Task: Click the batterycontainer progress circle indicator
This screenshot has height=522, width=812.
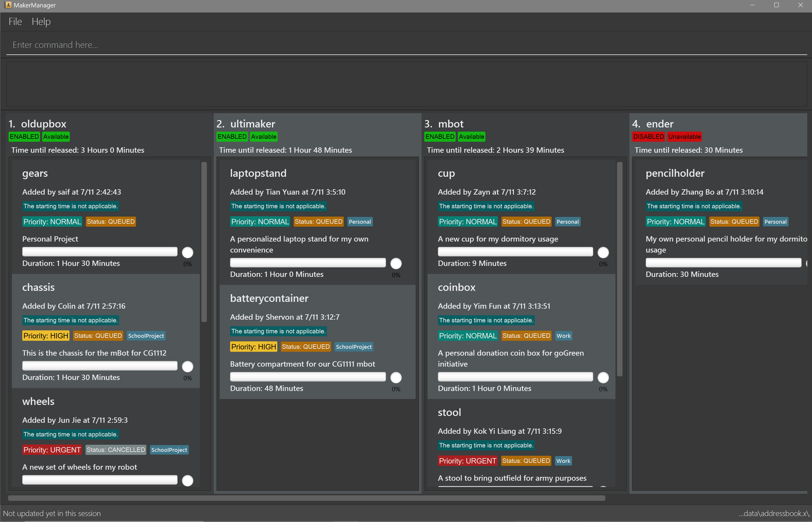Action: click(396, 377)
